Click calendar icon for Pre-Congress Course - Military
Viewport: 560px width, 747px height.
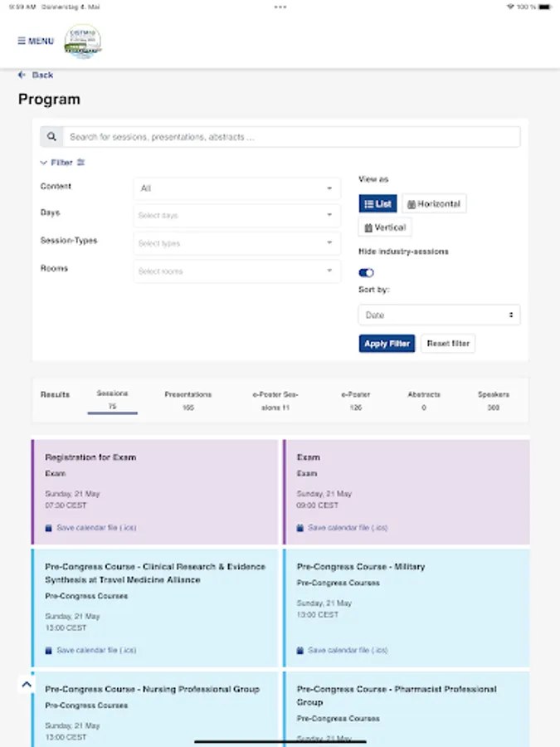pos(300,651)
